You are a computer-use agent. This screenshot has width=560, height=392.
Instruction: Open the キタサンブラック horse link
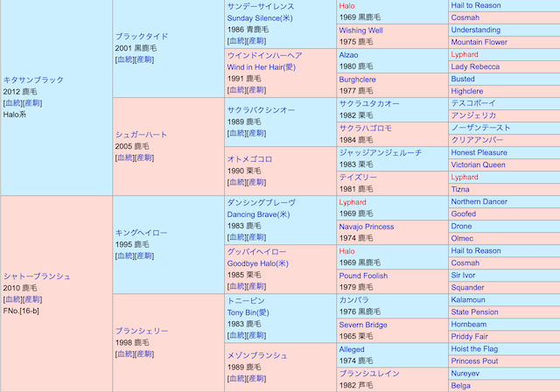coord(33,80)
